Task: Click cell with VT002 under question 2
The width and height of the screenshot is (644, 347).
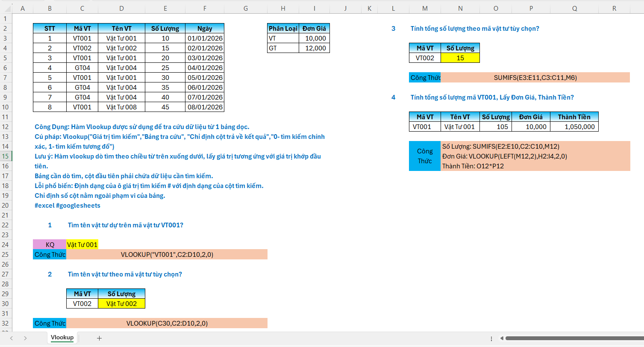Action: click(82, 304)
